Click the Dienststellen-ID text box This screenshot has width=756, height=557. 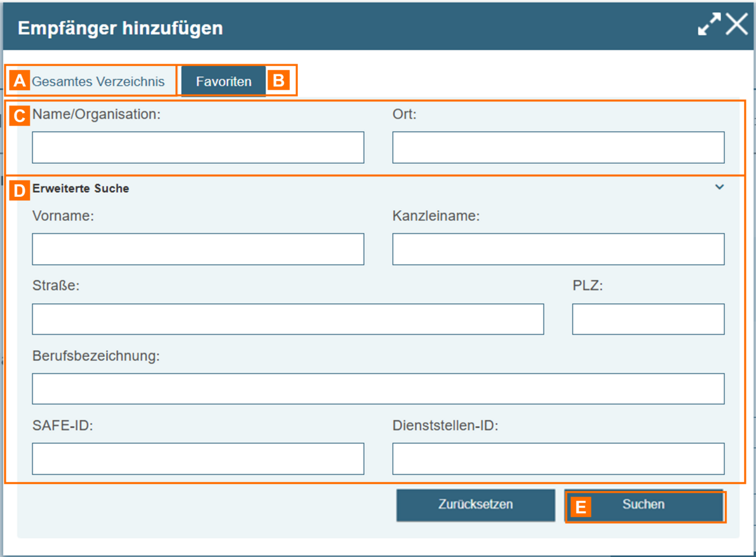point(558,459)
